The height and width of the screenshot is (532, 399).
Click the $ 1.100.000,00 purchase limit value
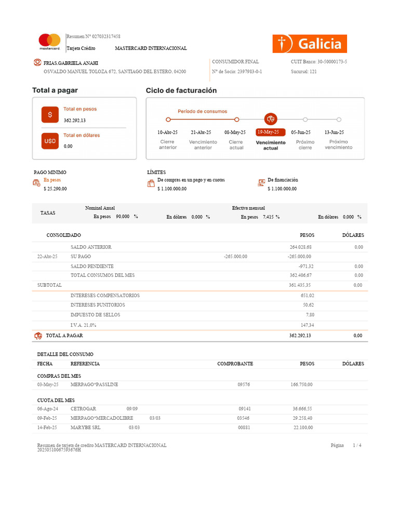172,189
